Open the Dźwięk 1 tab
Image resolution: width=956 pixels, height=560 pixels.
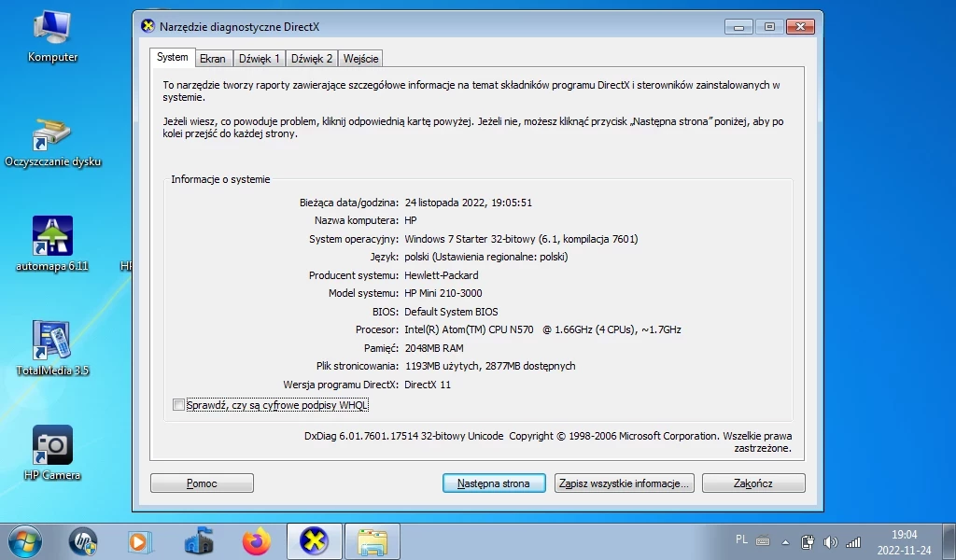pyautogui.click(x=259, y=58)
